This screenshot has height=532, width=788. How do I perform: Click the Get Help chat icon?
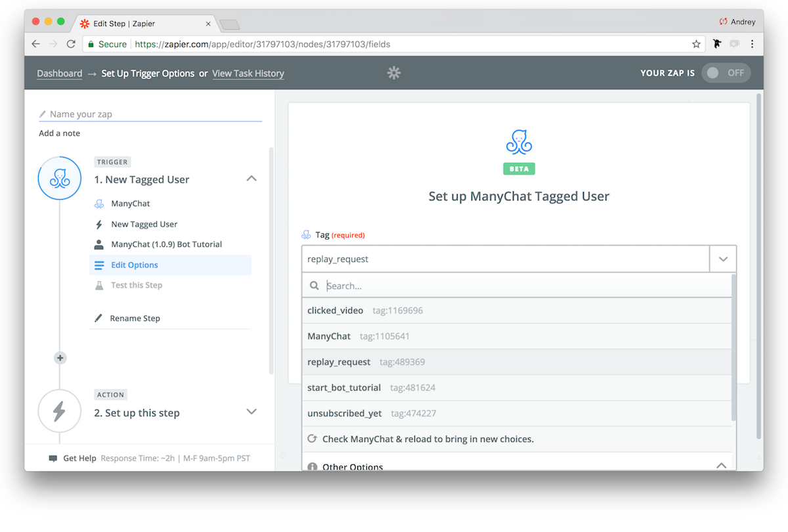53,458
